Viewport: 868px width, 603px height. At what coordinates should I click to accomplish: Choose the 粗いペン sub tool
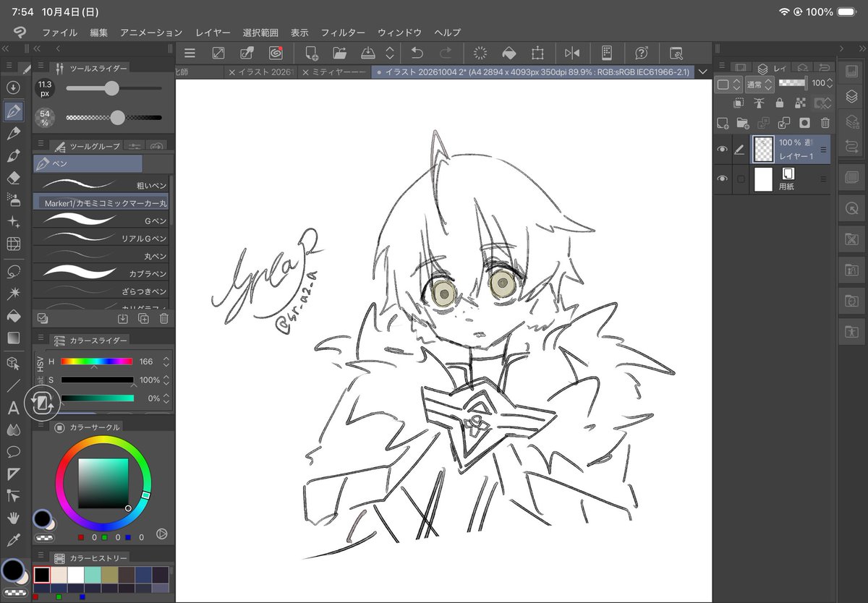(x=101, y=185)
